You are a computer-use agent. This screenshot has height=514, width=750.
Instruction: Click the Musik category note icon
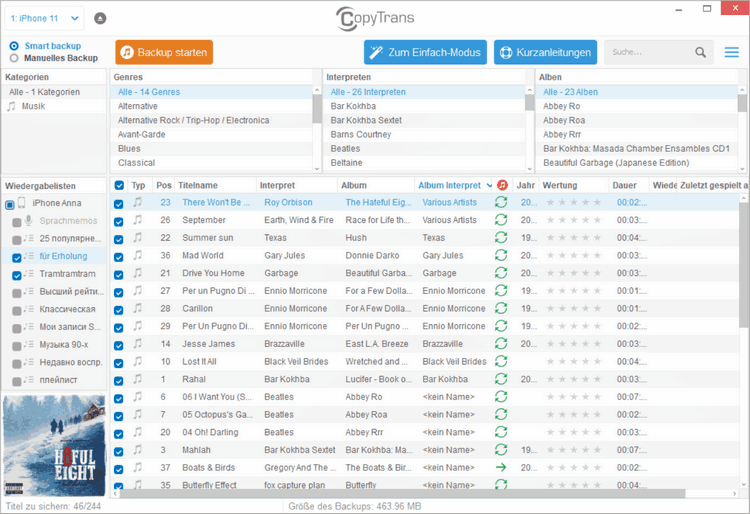[11, 106]
